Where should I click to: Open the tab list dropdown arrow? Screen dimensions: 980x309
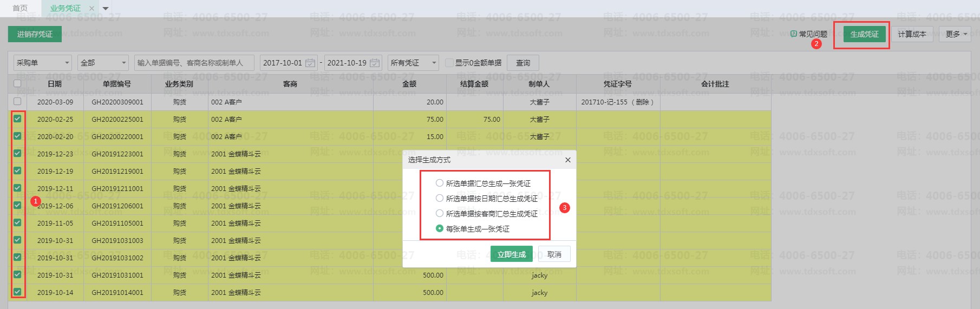(x=106, y=8)
